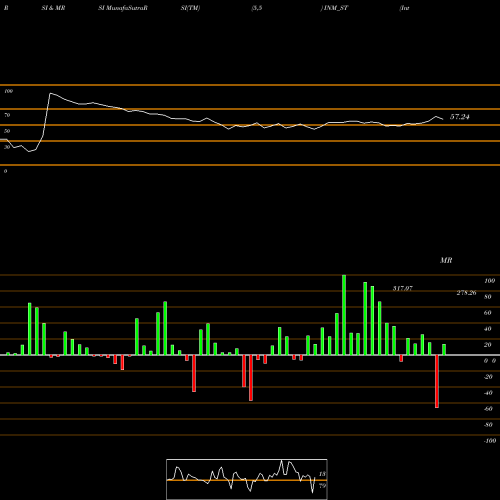Select the tallest green MR bar

[344, 315]
